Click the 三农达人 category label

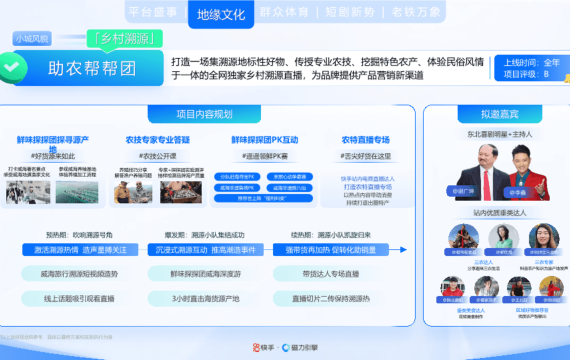[483, 262]
